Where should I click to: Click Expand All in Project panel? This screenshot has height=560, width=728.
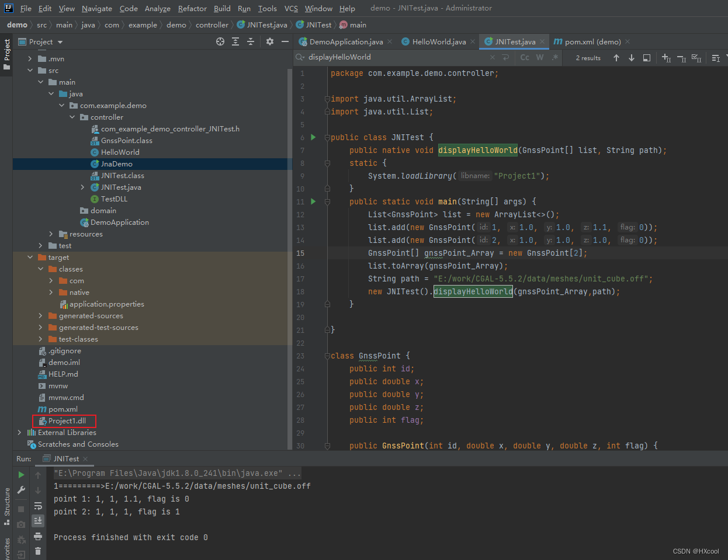pos(235,41)
